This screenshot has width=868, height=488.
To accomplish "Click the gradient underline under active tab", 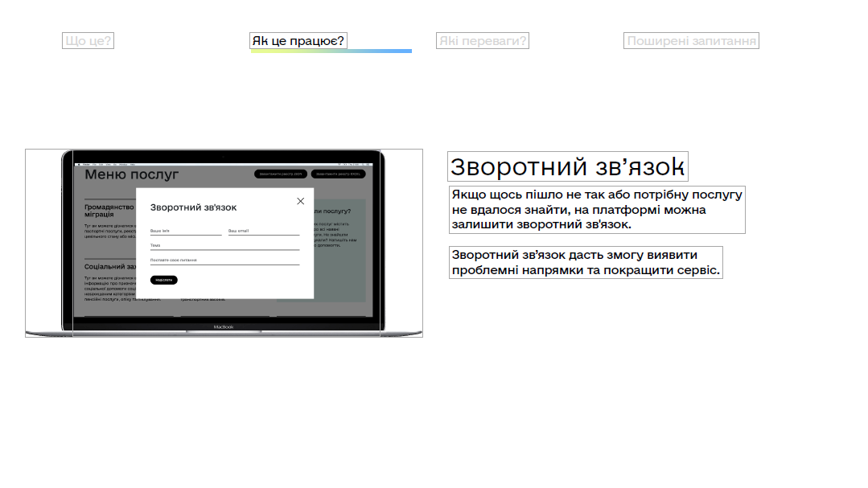I will [x=331, y=51].
